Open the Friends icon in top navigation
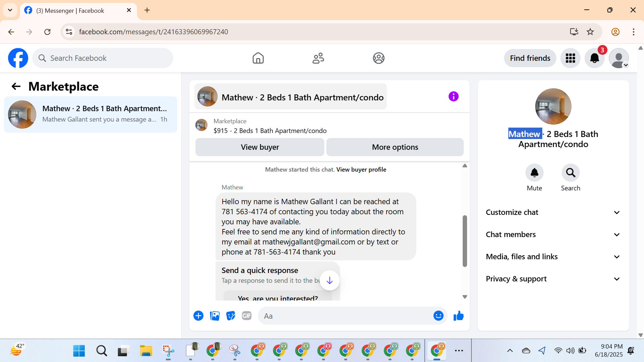Screen dimensions: 644x362 coord(318,58)
